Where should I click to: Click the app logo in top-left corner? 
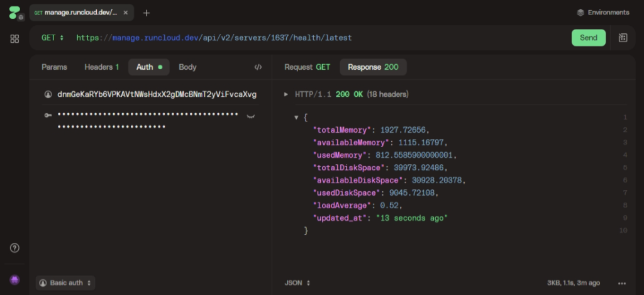point(15,13)
